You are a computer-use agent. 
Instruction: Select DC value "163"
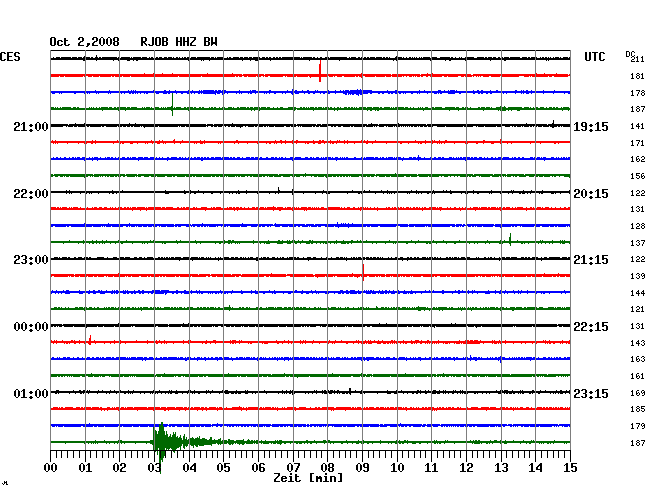coord(638,359)
